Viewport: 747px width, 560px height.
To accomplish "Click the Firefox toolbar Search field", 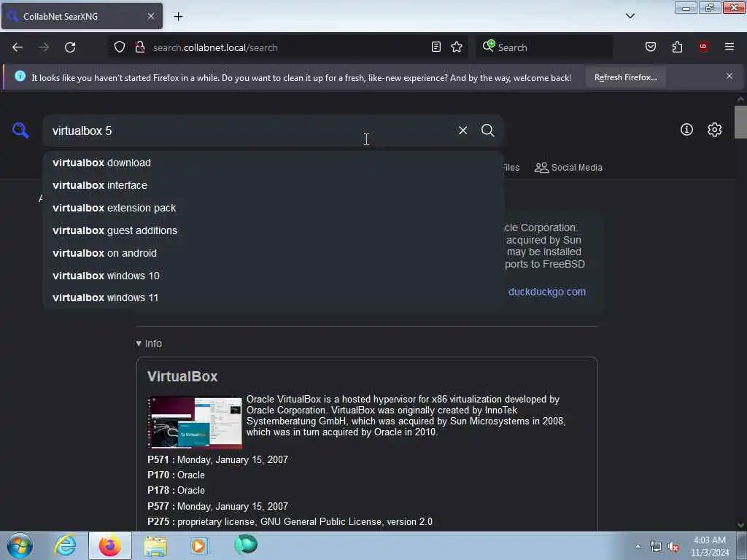I will click(x=544, y=47).
